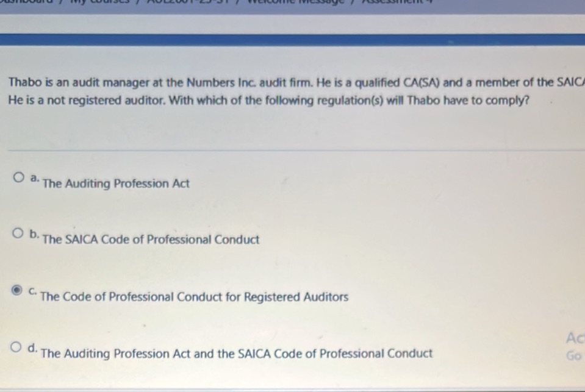
Task: Select radio button for option d
Action: tap(20, 348)
